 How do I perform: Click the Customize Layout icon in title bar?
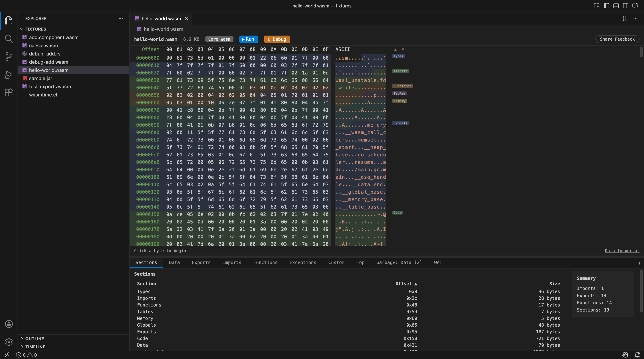pyautogui.click(x=596, y=6)
